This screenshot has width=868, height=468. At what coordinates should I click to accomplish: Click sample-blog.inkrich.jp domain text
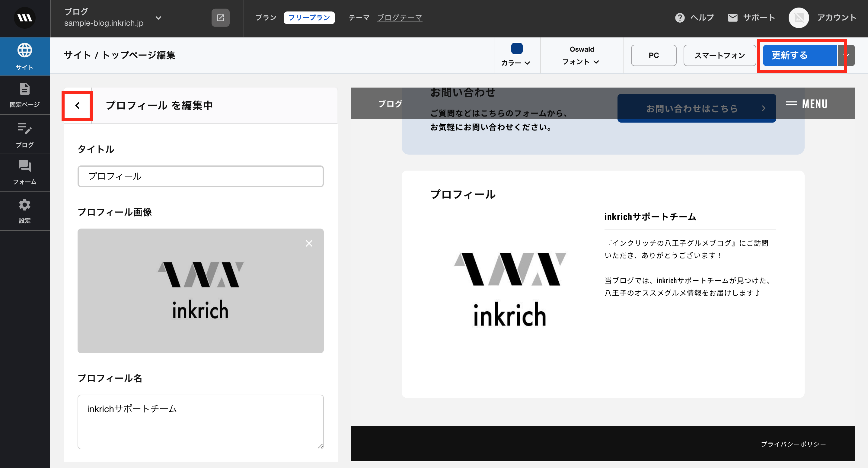pos(104,23)
